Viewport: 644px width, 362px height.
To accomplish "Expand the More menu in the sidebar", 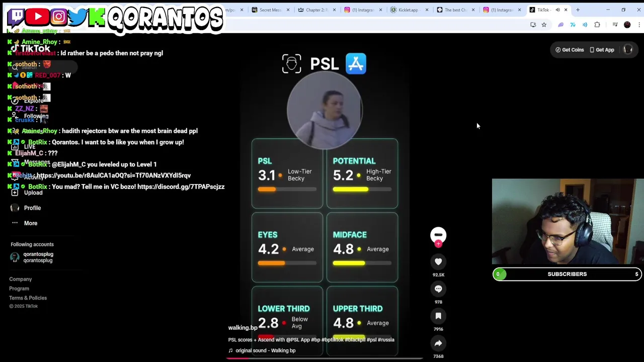I will (x=31, y=223).
